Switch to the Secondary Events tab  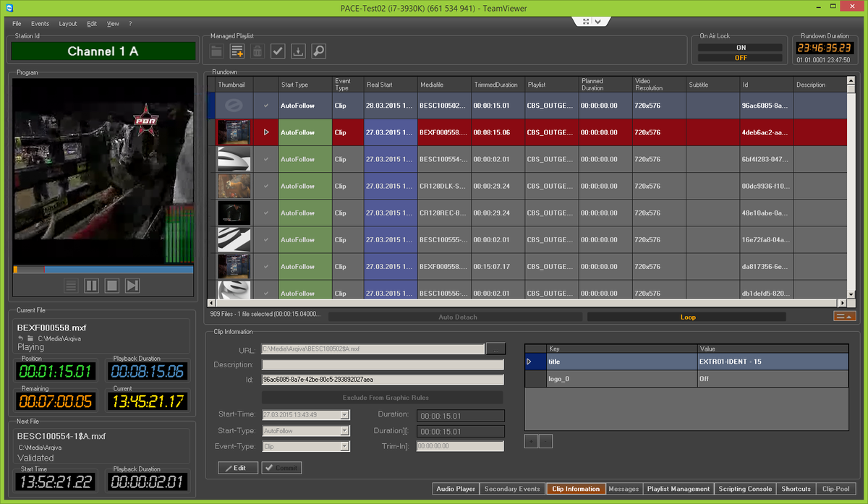[512, 489]
